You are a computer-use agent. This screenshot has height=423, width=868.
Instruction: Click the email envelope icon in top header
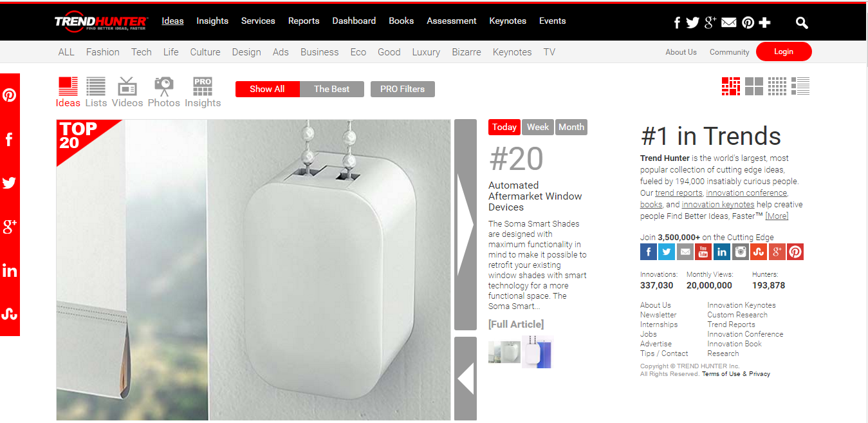(x=728, y=23)
